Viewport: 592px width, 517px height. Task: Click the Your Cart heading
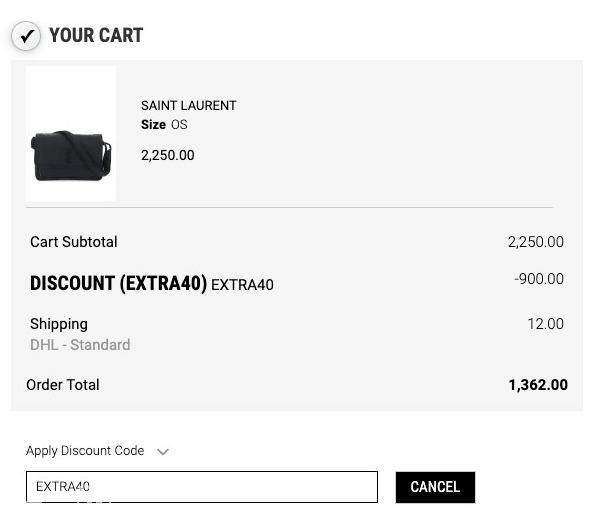pyautogui.click(x=96, y=35)
